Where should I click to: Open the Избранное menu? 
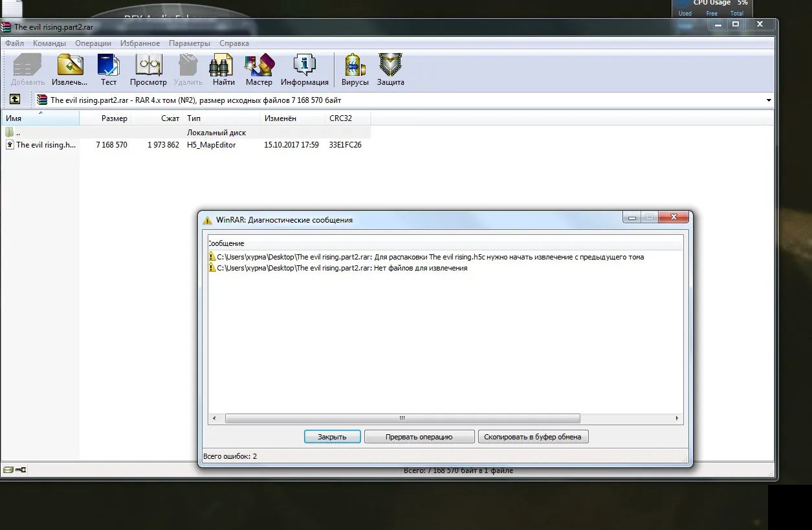tap(140, 43)
